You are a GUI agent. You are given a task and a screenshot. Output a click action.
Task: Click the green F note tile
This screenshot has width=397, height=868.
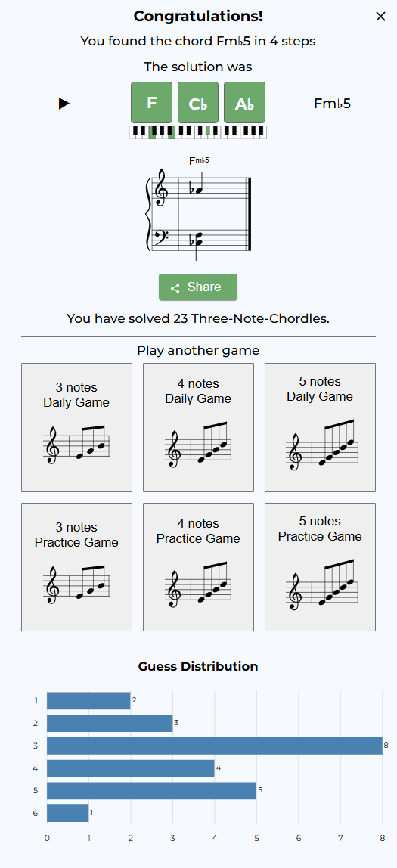pyautogui.click(x=152, y=102)
